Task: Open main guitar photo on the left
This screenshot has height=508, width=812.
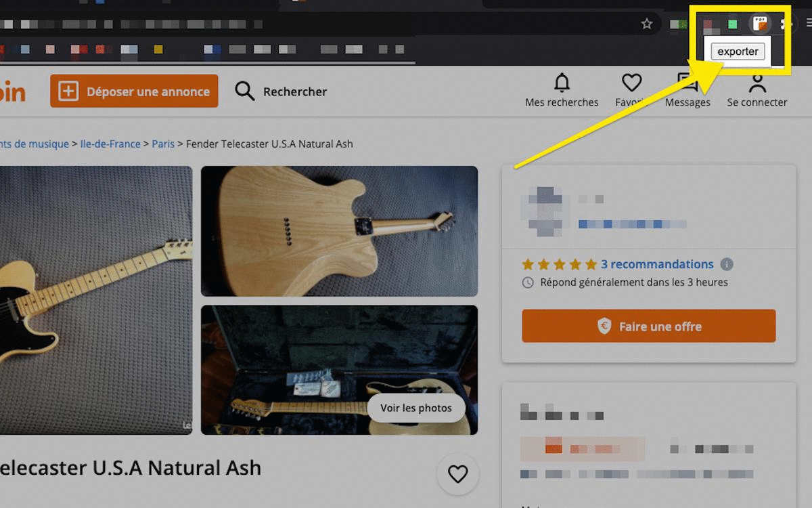Action: coord(96,300)
